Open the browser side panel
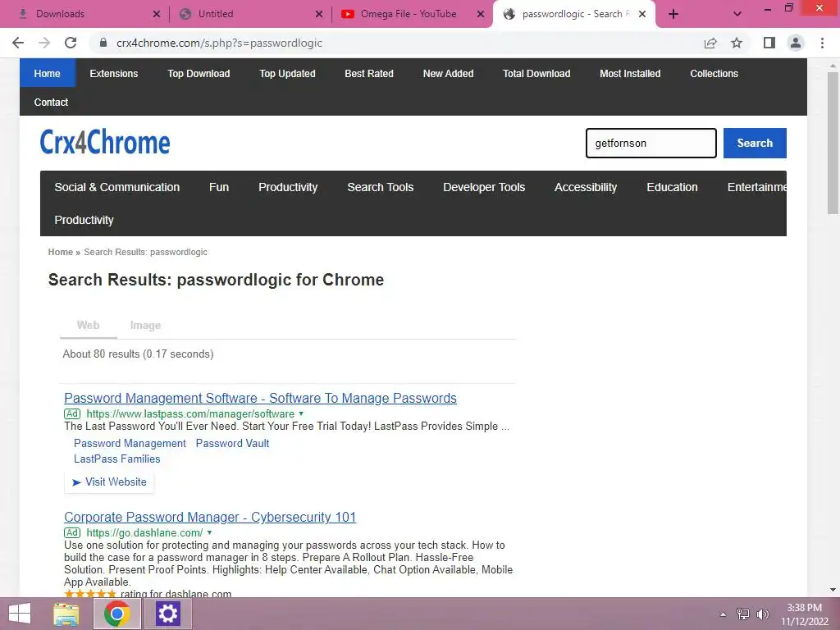The image size is (840, 630). pyautogui.click(x=769, y=43)
